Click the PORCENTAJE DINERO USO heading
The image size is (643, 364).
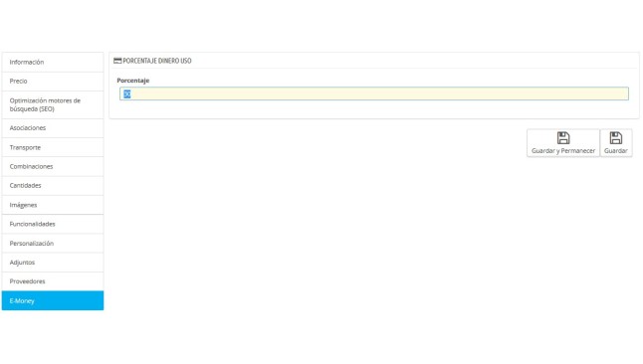point(157,61)
